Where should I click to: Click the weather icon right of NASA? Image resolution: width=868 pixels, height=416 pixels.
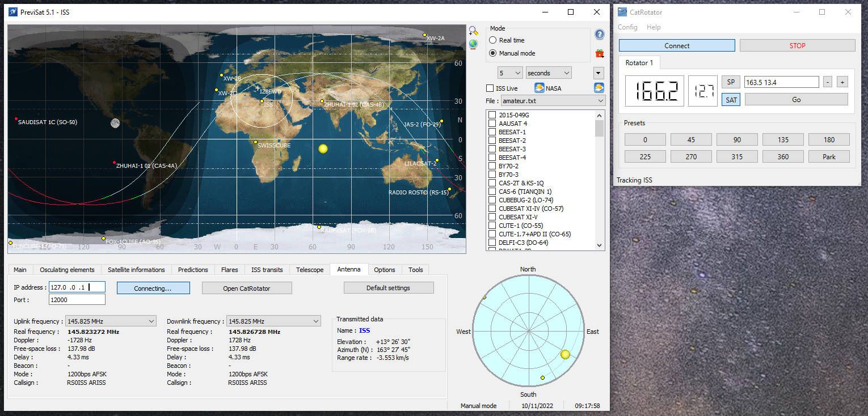[x=599, y=88]
